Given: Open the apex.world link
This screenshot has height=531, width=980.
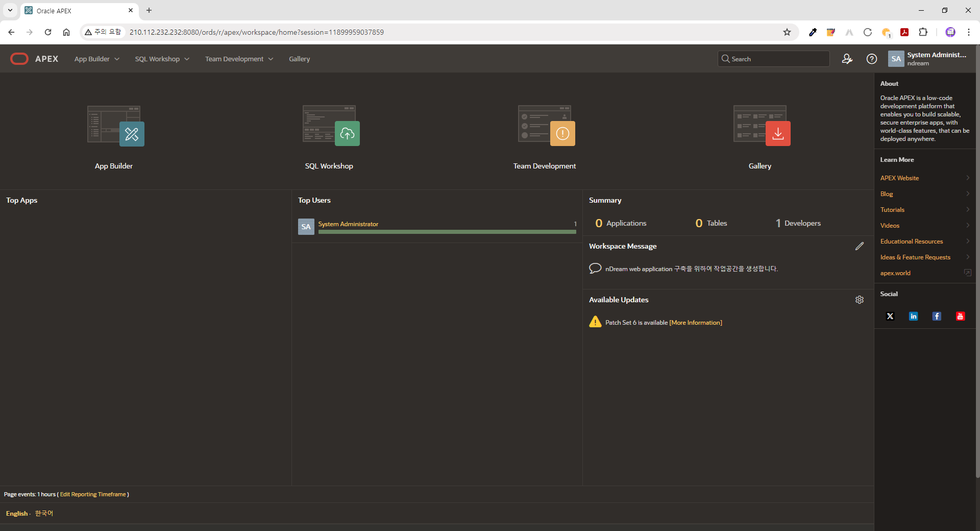Looking at the screenshot, I should pyautogui.click(x=895, y=273).
